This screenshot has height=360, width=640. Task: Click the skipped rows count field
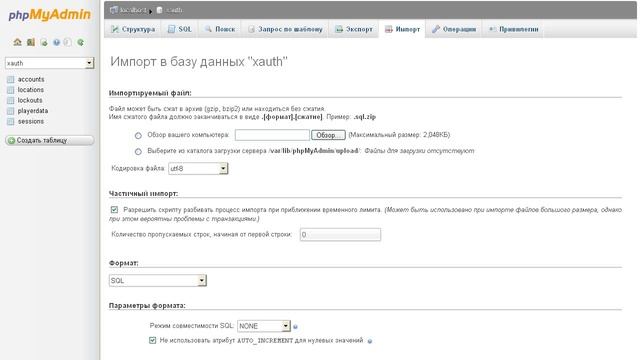tap(340, 235)
